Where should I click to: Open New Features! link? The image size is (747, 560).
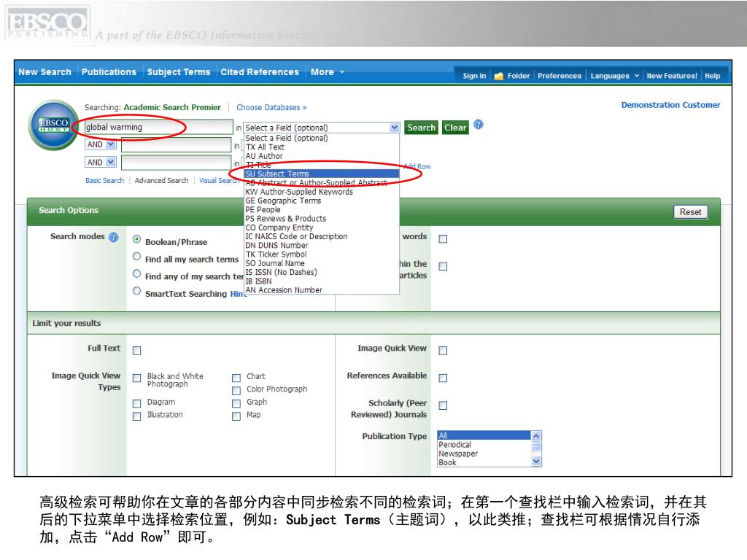[672, 76]
